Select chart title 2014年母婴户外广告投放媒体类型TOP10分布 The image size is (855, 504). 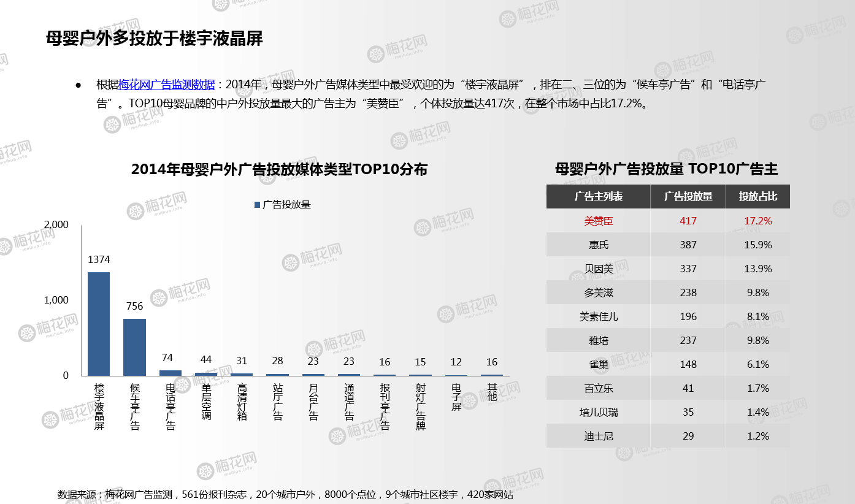click(x=279, y=169)
